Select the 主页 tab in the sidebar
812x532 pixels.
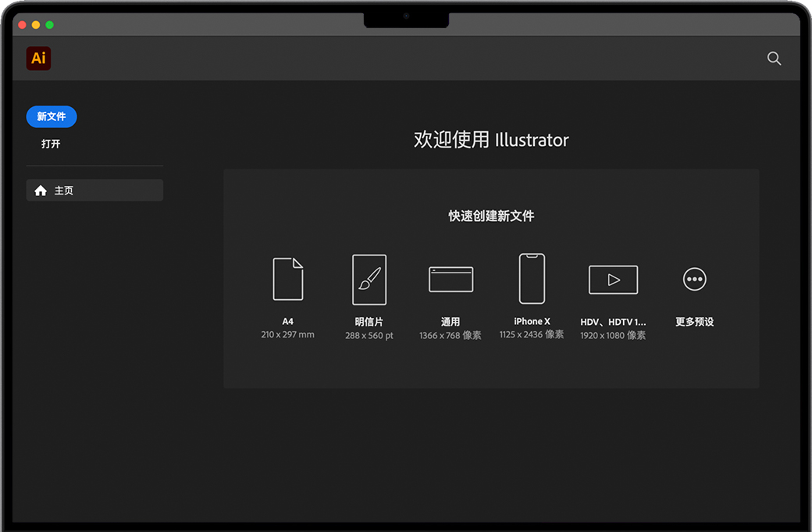[x=94, y=191]
